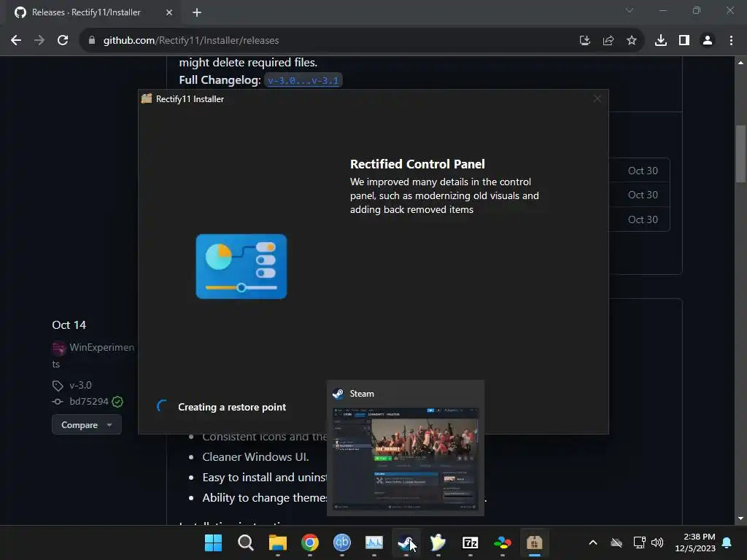
Task: Switch to Steam in the taskbar
Action: click(x=406, y=542)
